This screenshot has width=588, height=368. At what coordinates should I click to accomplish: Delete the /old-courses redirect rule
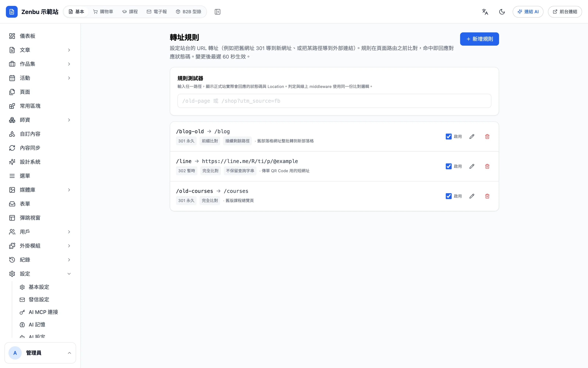coord(487,196)
